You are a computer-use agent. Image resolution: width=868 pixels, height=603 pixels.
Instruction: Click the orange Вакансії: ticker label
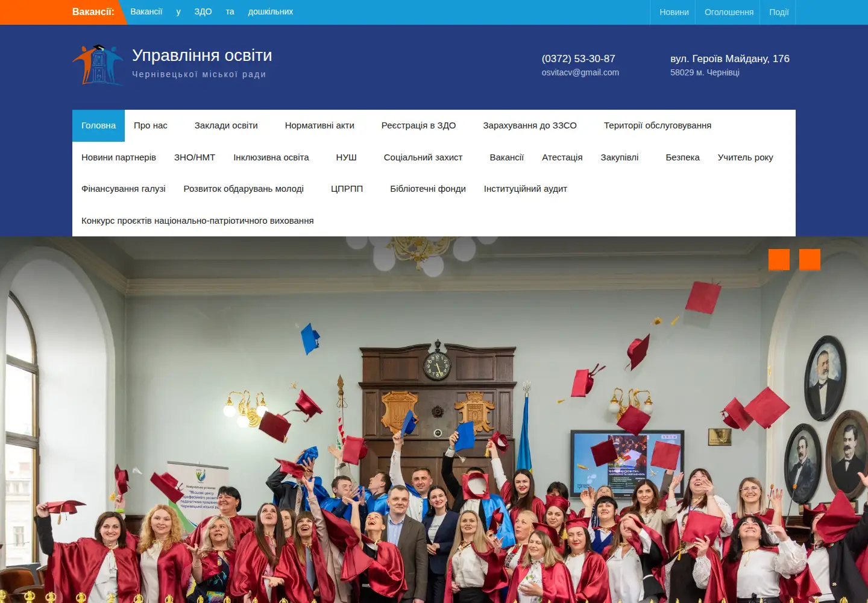point(93,11)
